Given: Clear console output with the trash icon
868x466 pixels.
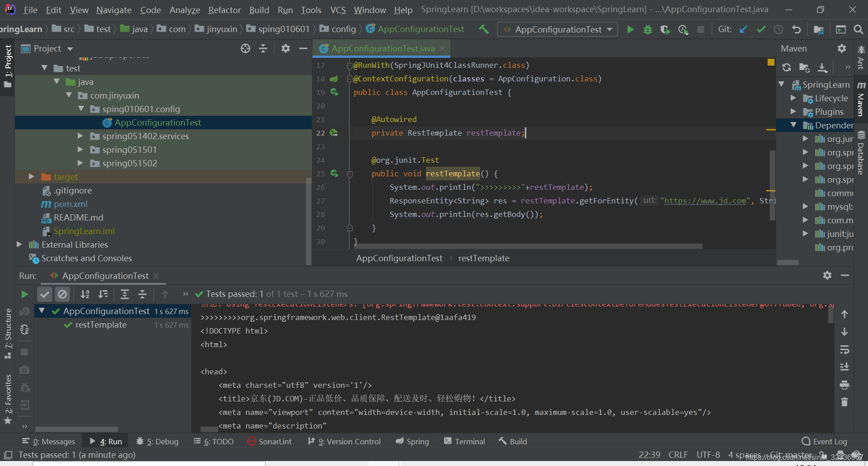Looking at the screenshot, I should 844,402.
